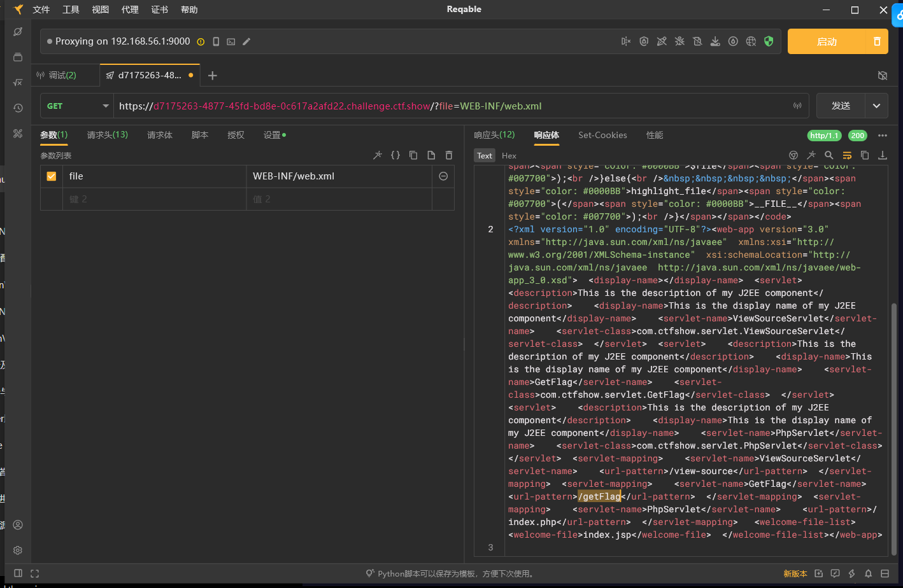This screenshot has width=903, height=588.
Task: Click the yellow warning icon beside proxy address
Action: (201, 42)
